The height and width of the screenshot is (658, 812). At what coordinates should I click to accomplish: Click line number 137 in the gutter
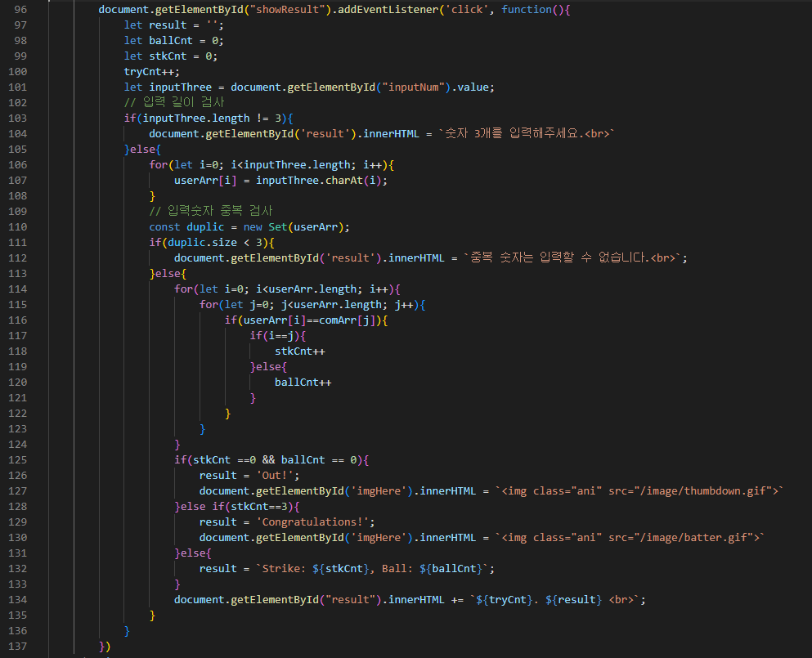point(18,646)
